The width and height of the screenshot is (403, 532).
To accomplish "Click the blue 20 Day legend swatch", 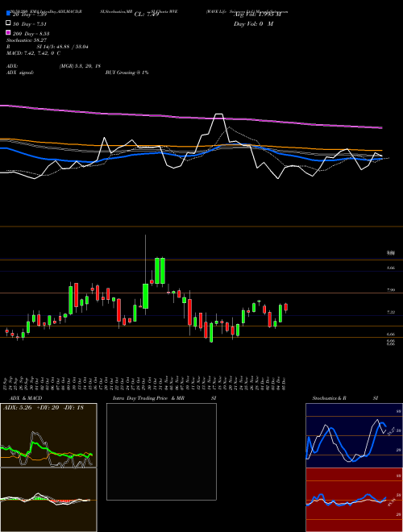I will (x=8, y=13).
